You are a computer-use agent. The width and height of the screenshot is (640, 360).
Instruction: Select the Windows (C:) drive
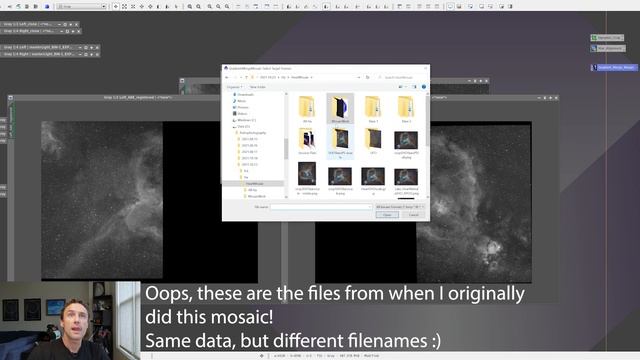point(247,120)
